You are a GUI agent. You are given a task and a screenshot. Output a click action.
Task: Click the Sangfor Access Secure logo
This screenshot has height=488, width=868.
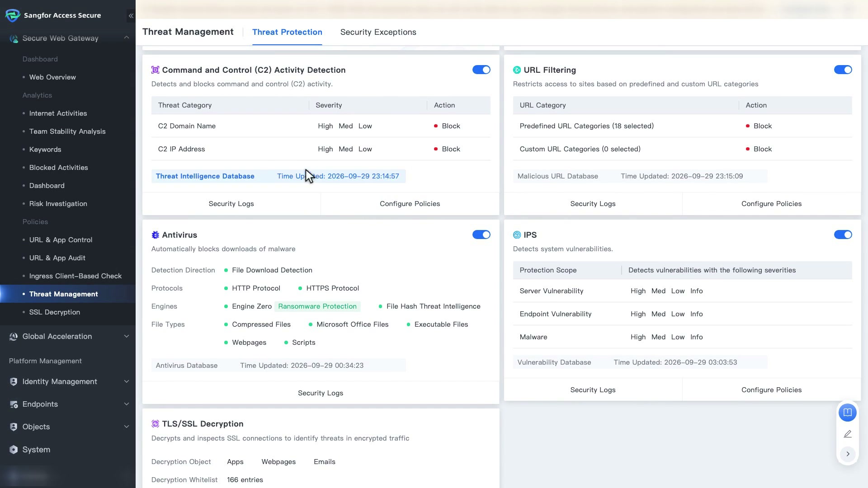(x=13, y=15)
